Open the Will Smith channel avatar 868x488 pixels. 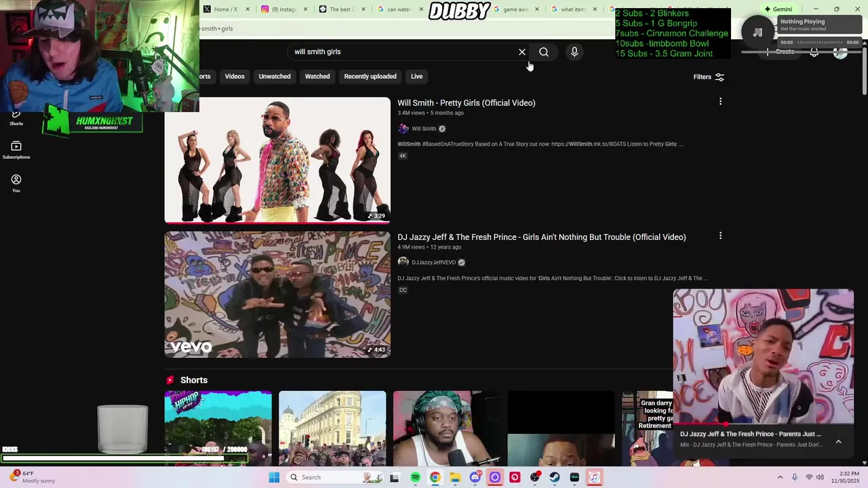coord(403,129)
